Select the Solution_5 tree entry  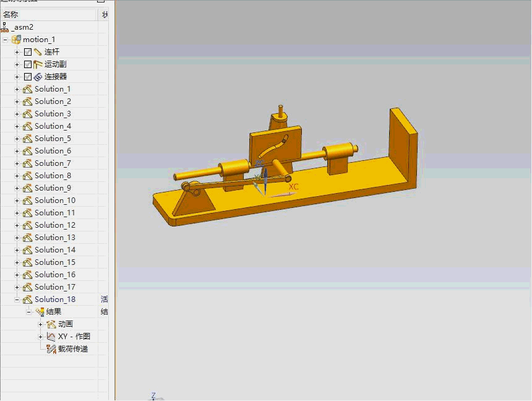53,139
